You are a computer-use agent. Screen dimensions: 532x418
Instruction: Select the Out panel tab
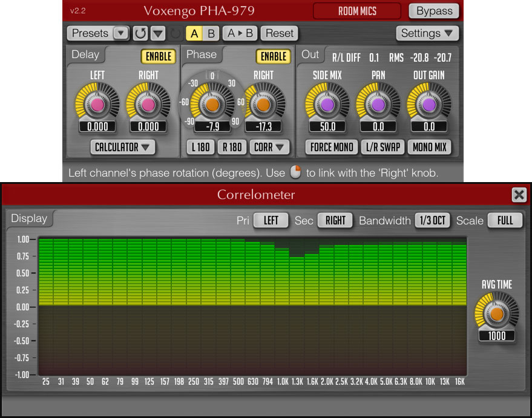(310, 54)
